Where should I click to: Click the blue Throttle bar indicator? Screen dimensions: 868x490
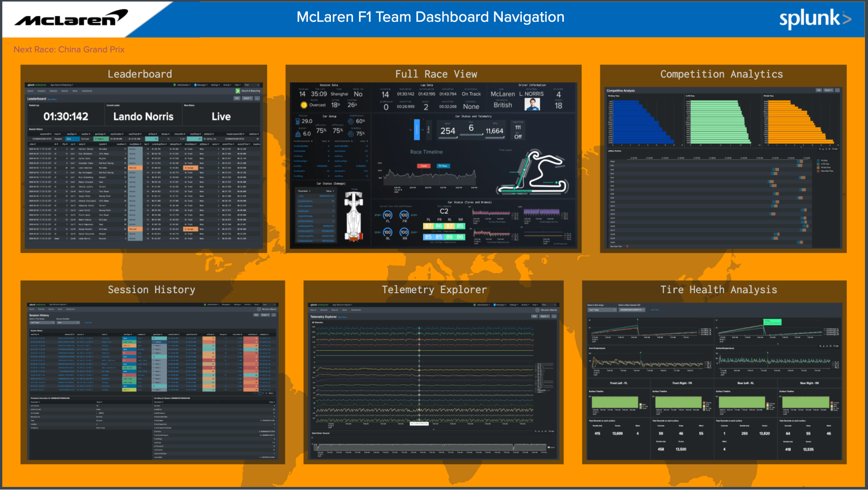click(x=417, y=129)
